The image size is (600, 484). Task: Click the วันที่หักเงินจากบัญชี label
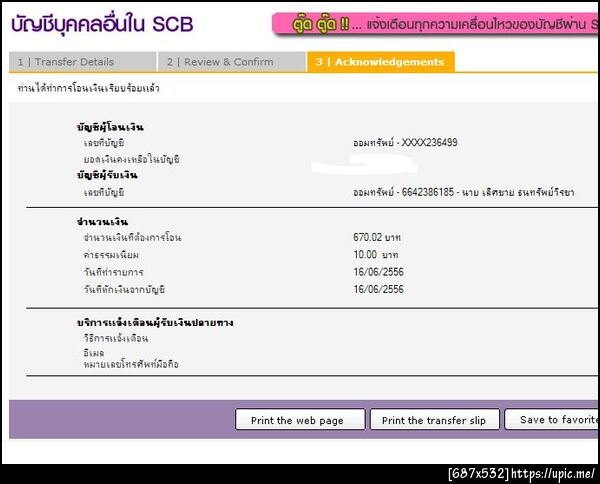[124, 290]
